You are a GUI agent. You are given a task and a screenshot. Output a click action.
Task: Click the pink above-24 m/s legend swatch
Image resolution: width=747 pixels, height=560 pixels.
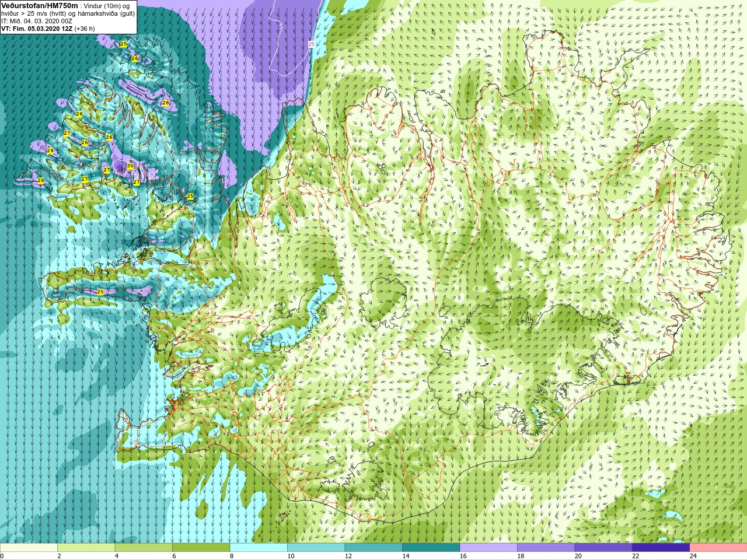pyautogui.click(x=718, y=548)
